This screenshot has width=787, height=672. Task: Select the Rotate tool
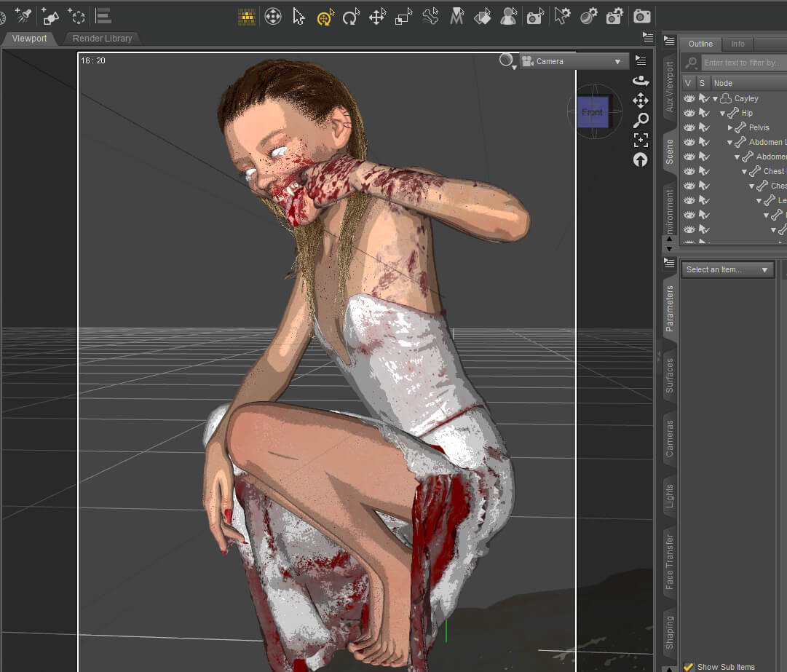click(x=352, y=17)
